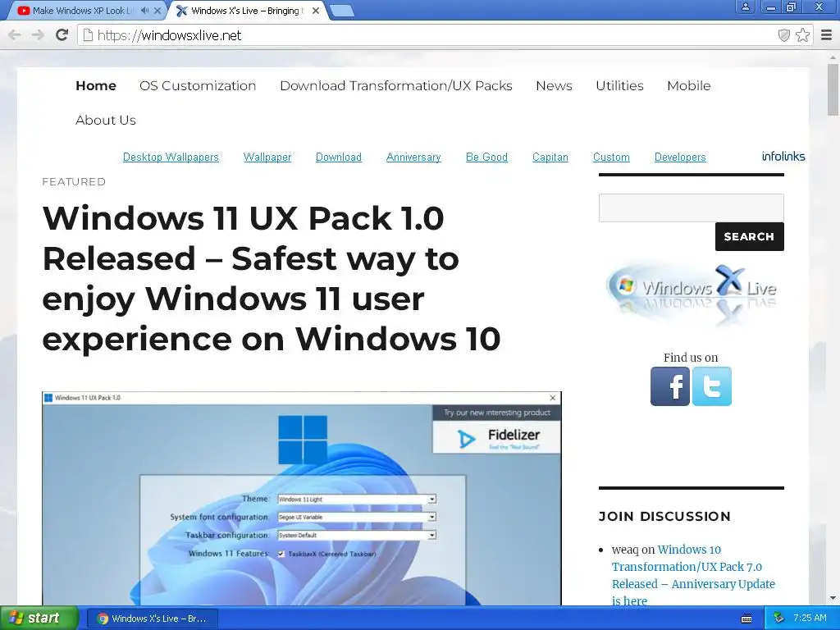Open the News menu item

[554, 85]
